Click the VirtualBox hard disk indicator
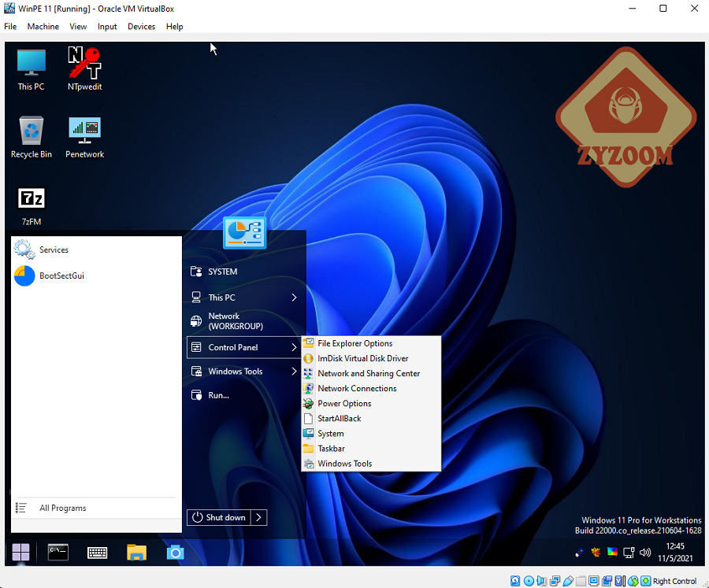Image resolution: width=709 pixels, height=588 pixels. tap(515, 581)
